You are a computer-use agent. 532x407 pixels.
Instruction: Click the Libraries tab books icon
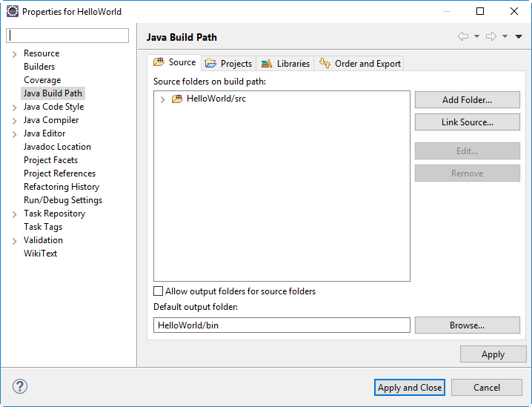(267, 63)
